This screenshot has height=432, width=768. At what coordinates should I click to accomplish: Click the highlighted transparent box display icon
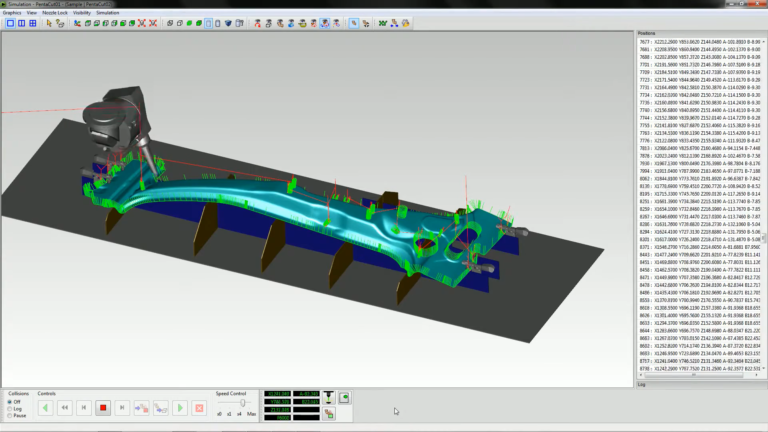[209, 23]
